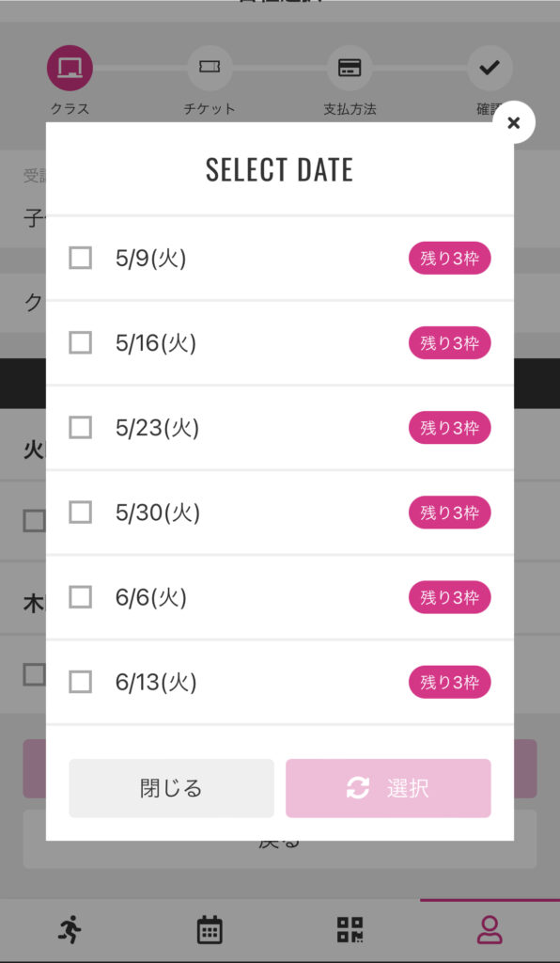560x963 pixels.
Task: Select the クラス step icon
Action: click(x=70, y=68)
